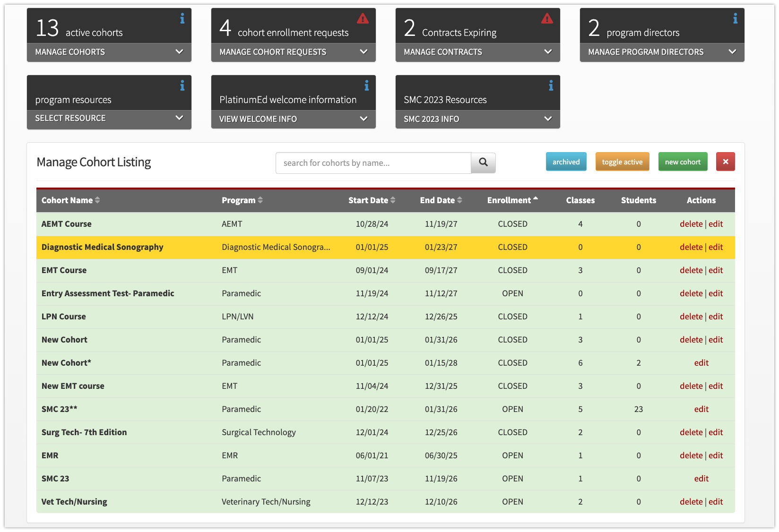
Task: Click the info icon on active cohorts card
Action: [182, 18]
